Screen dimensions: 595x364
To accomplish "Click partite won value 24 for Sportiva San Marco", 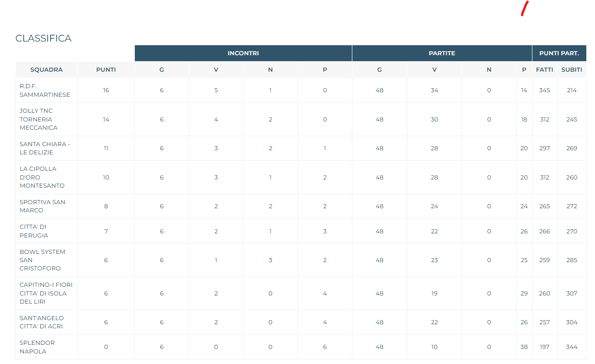I will (x=434, y=206).
